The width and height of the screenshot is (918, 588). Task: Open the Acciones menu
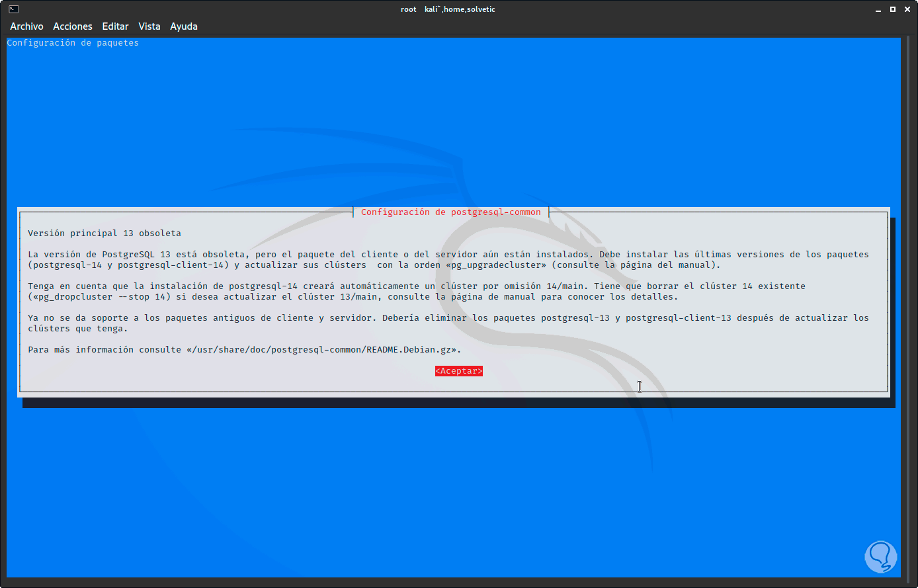73,26
